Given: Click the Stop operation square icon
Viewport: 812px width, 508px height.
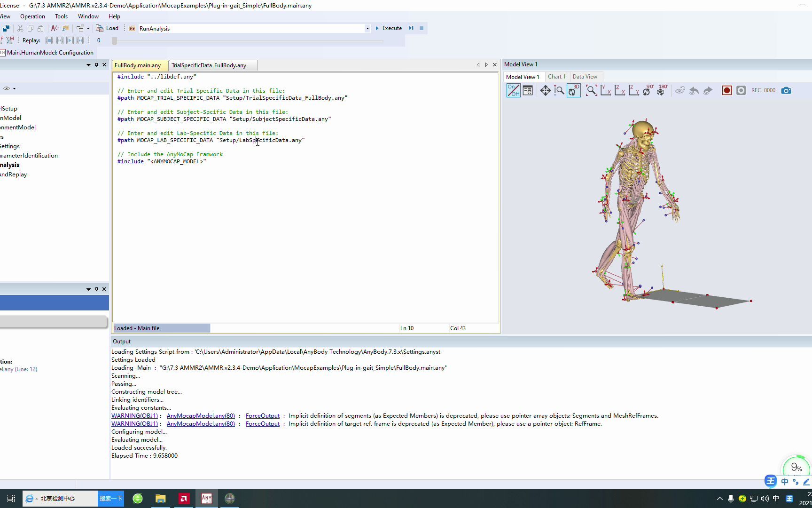Looking at the screenshot, I should click(422, 28).
